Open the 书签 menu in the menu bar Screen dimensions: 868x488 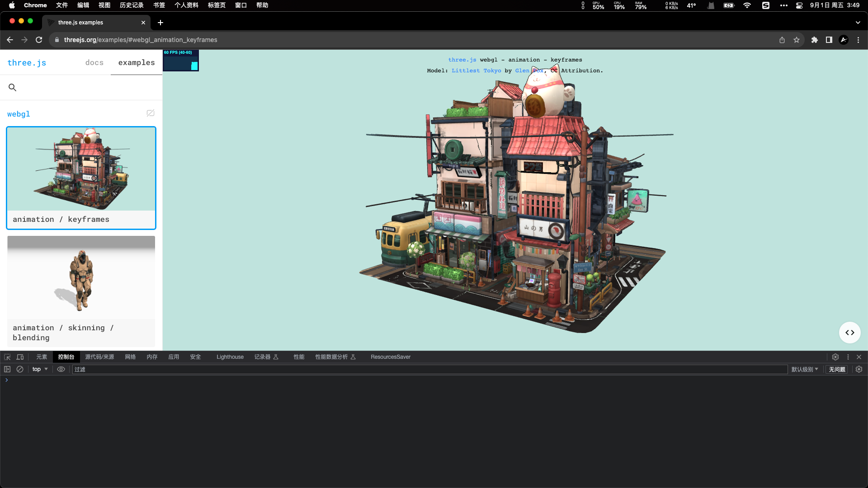[159, 5]
